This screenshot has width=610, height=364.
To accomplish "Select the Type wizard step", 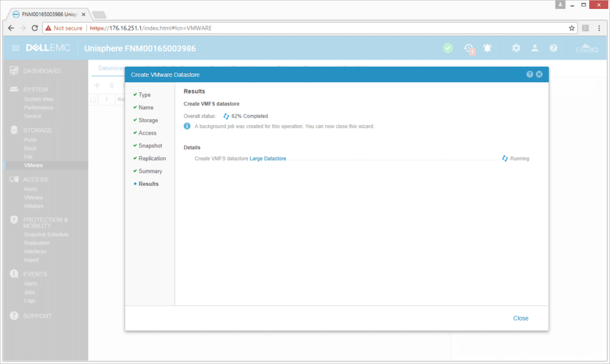I will click(144, 95).
